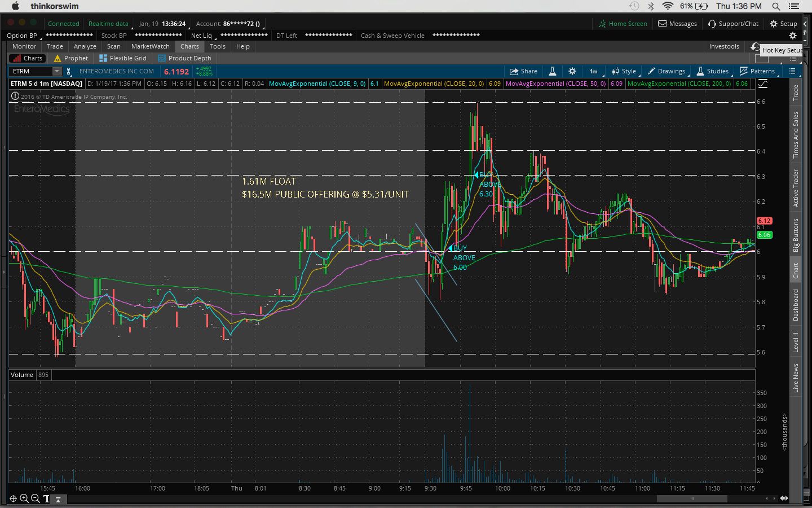Screen dimensions: 812x508
Task: Open the Charts sub-tab with bar icon
Action: pyautogui.click(x=27, y=58)
